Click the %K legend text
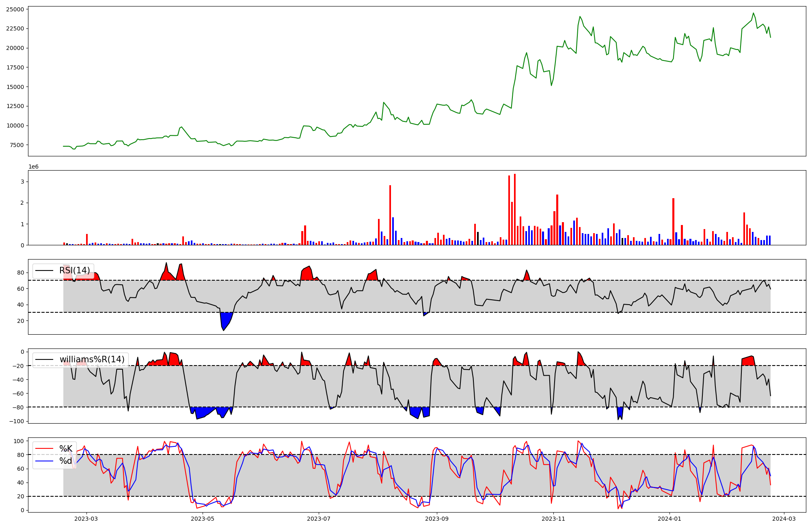 click(x=66, y=449)
